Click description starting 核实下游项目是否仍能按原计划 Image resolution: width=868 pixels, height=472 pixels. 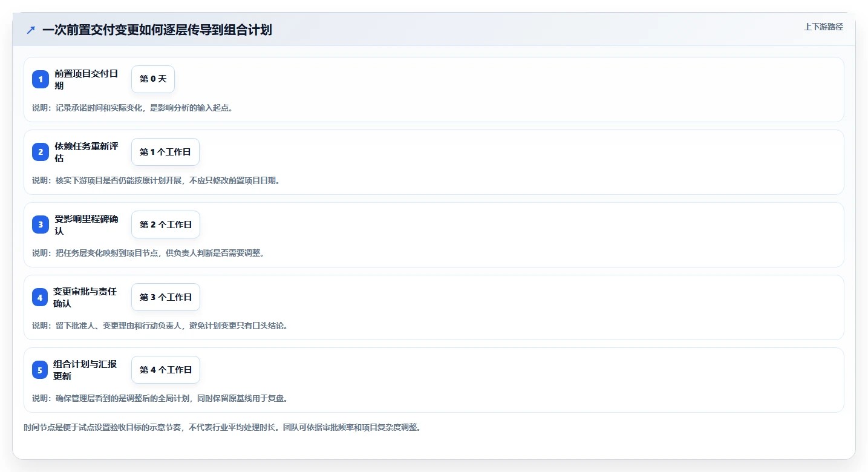click(156, 180)
